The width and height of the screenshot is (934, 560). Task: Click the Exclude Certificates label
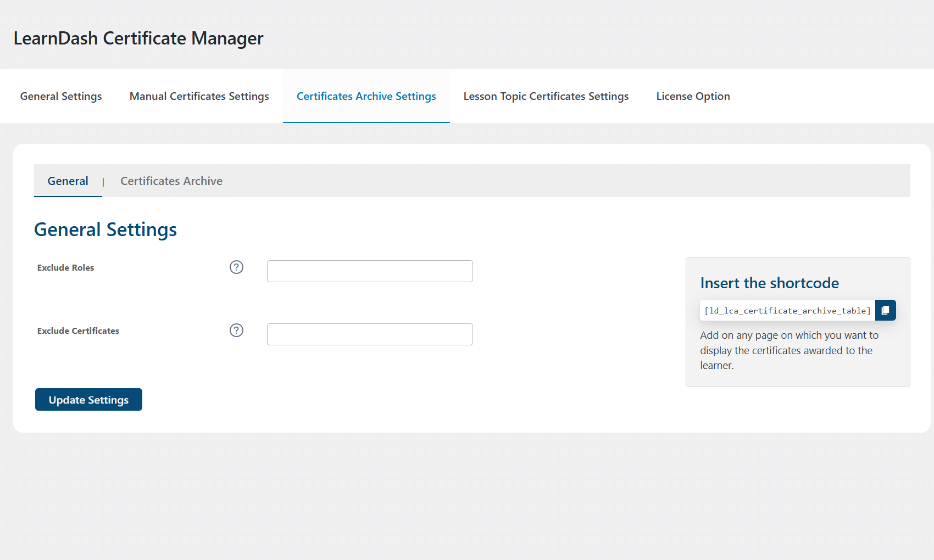(x=78, y=331)
